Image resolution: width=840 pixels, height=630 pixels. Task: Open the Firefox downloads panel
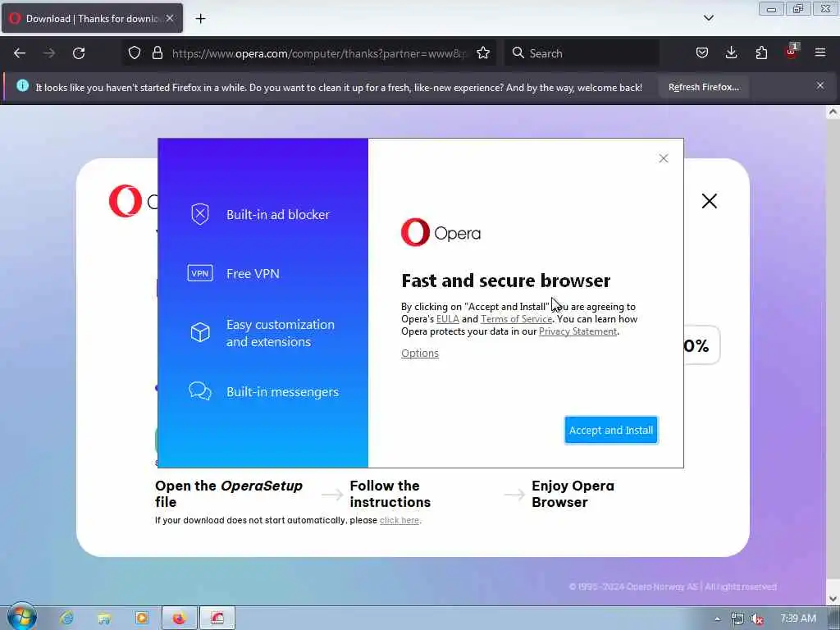coord(731,53)
